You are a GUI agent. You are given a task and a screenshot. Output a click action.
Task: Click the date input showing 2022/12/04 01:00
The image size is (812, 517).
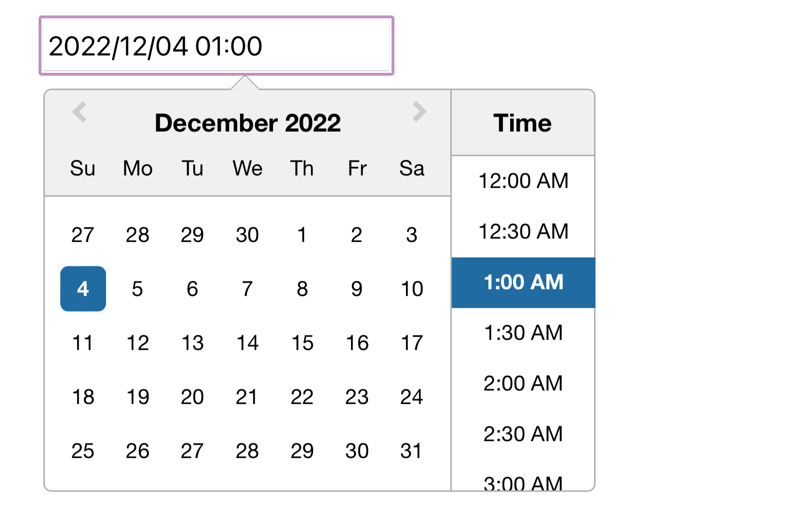pyautogui.click(x=216, y=46)
